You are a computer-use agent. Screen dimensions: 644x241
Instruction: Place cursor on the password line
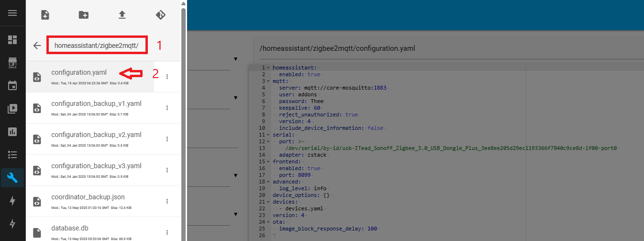pyautogui.click(x=301, y=102)
